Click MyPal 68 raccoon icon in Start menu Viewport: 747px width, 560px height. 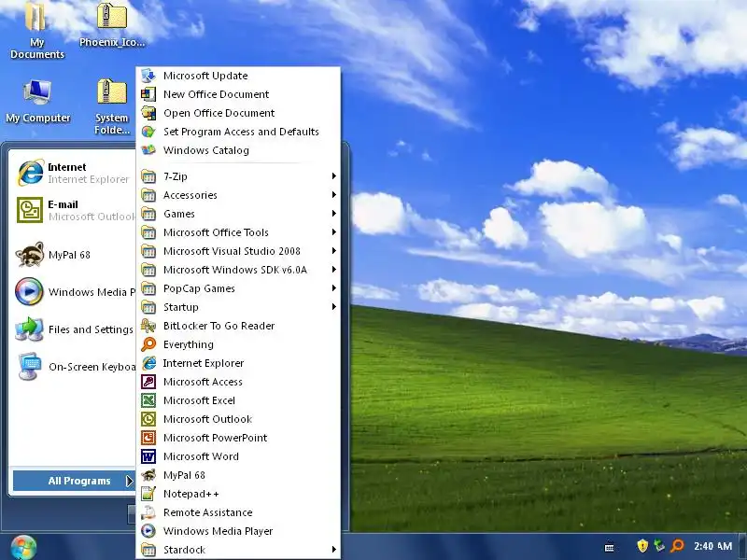click(30, 254)
